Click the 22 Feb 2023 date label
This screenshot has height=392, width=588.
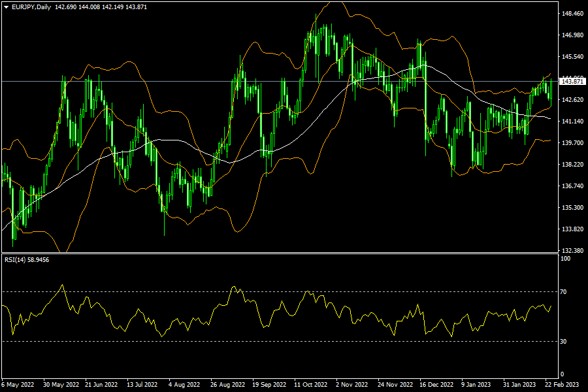[562, 385]
